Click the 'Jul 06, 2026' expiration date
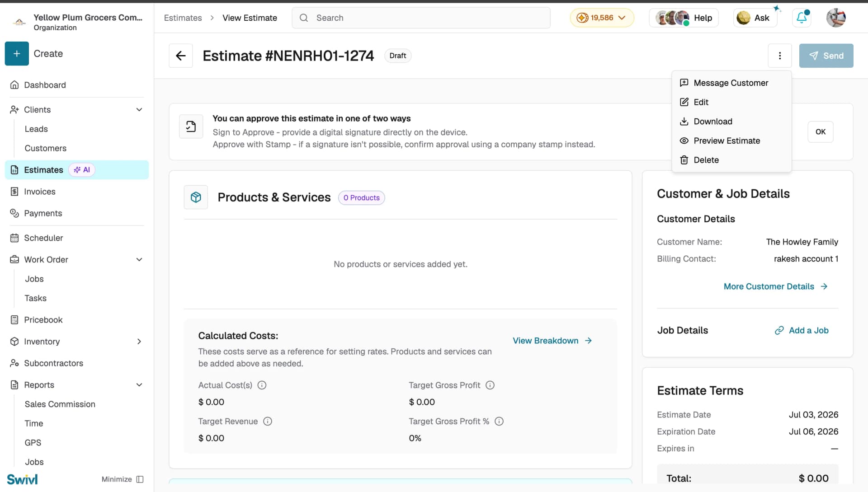Viewport: 868px width, 492px height. tap(814, 431)
